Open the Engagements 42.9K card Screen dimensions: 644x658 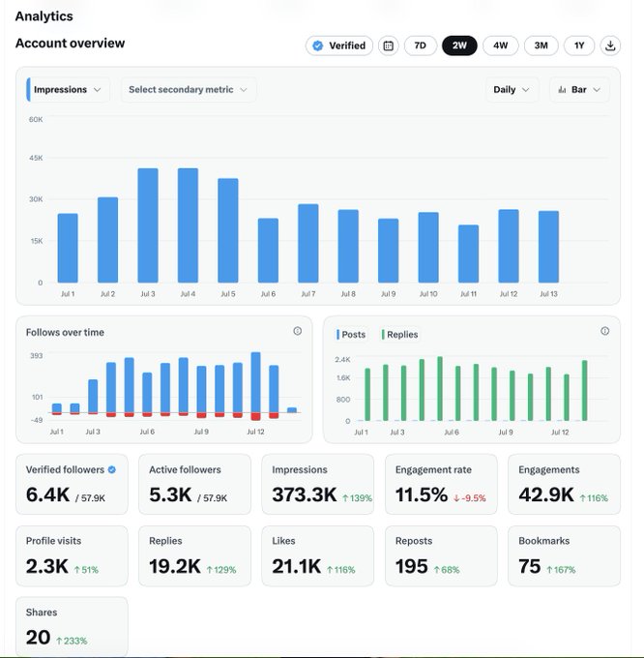564,484
